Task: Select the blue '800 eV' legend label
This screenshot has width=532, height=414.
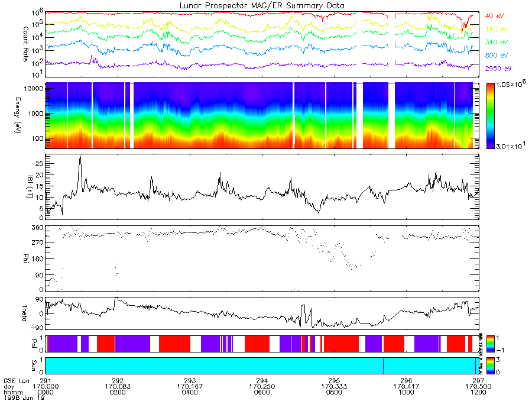Action: click(x=497, y=56)
